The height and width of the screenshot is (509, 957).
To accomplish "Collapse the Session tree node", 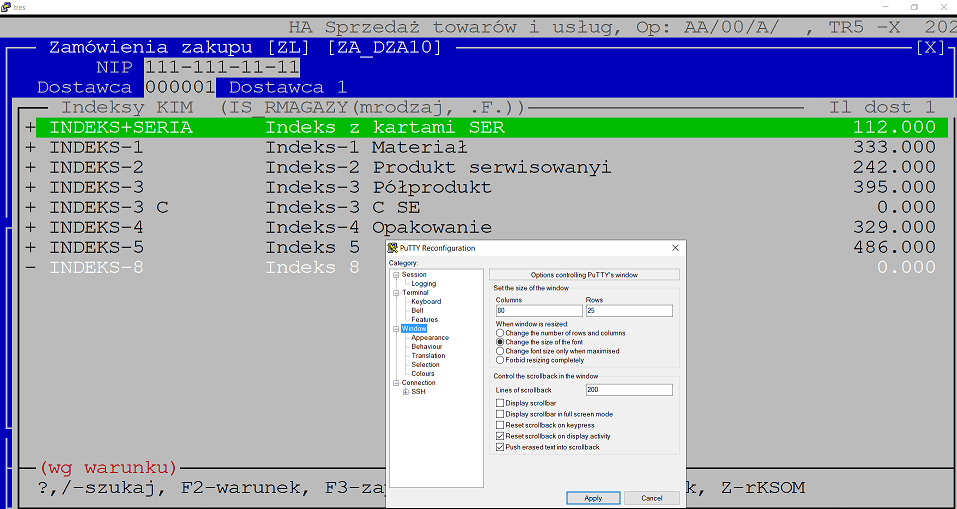I will click(395, 275).
